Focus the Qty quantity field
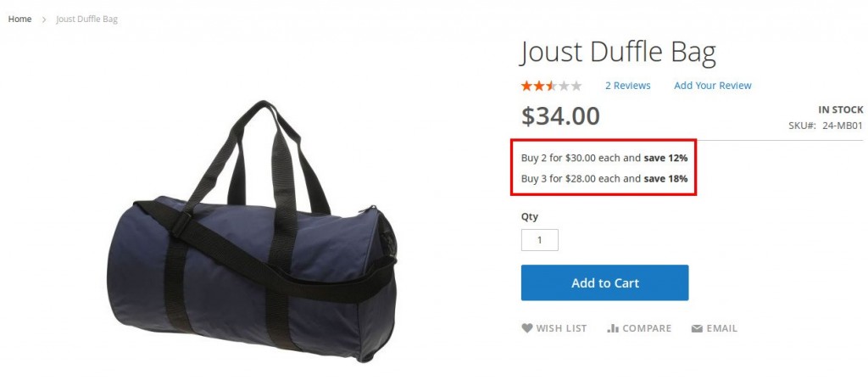This screenshot has width=868, height=380. (540, 240)
